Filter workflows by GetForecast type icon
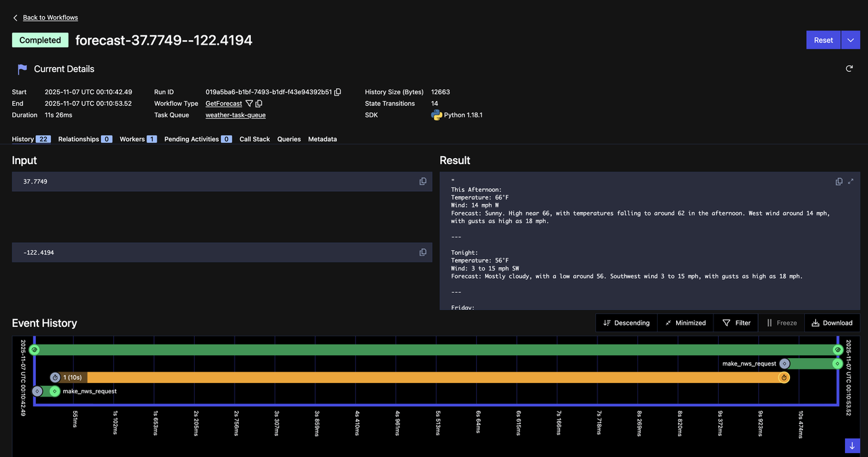Screen dimensions: 868x457 249,104
